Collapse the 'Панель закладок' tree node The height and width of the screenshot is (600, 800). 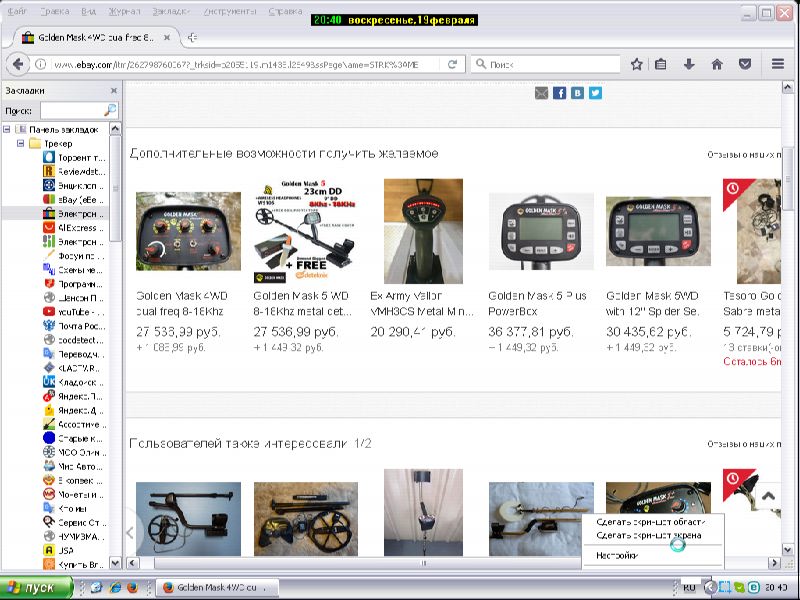[x=7, y=130]
